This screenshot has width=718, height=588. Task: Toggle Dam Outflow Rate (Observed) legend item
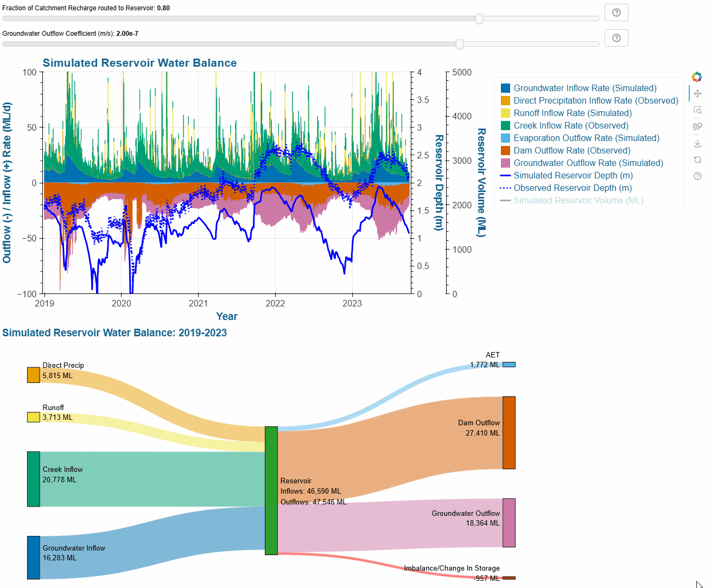click(x=571, y=150)
